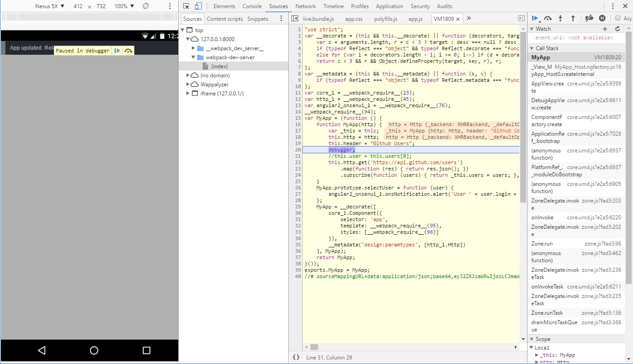Open the 100% zoom dropdown
This screenshot has width=633, height=364.
[124, 6]
